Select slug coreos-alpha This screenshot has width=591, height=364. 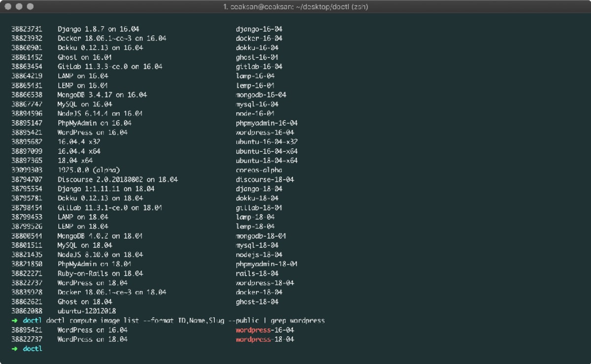pyautogui.click(x=259, y=170)
